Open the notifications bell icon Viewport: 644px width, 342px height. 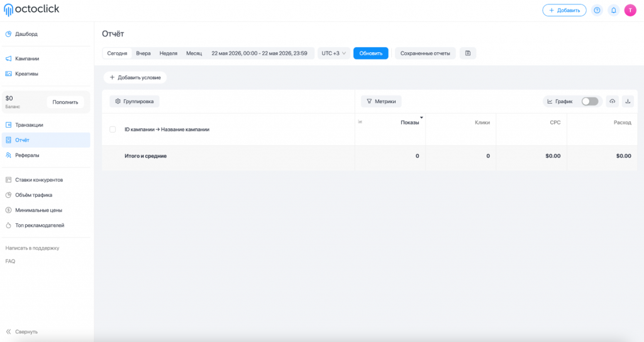(614, 10)
